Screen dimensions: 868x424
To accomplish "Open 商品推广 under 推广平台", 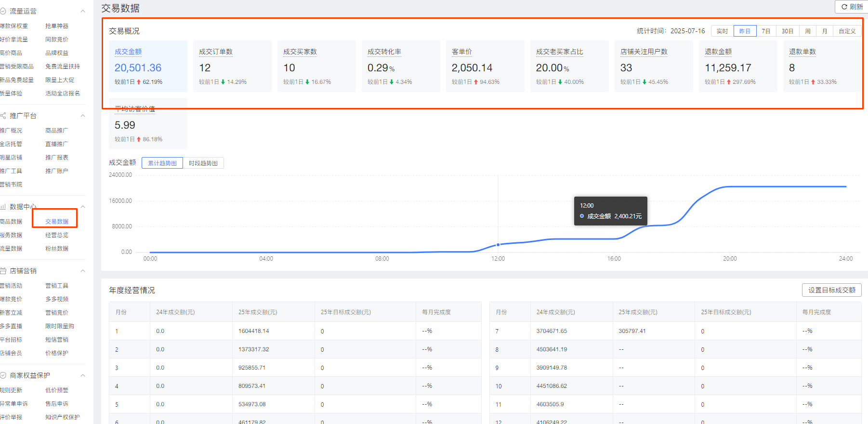I will [x=57, y=131].
